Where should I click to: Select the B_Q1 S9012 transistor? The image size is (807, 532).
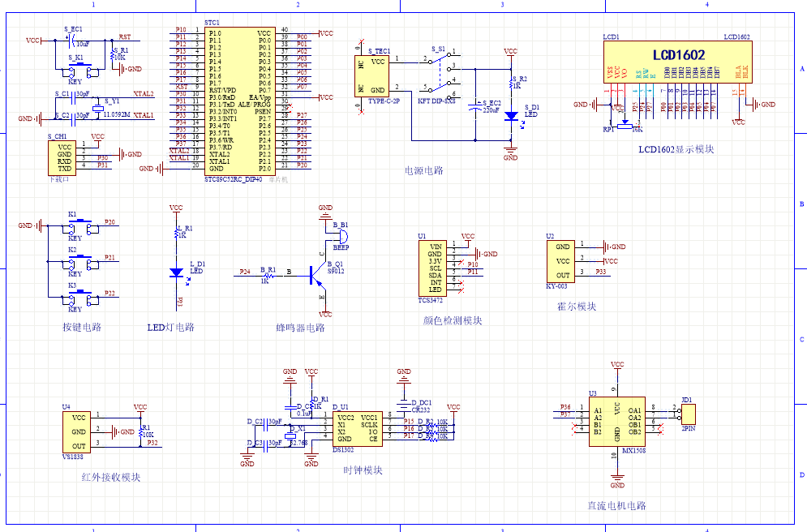coord(319,277)
